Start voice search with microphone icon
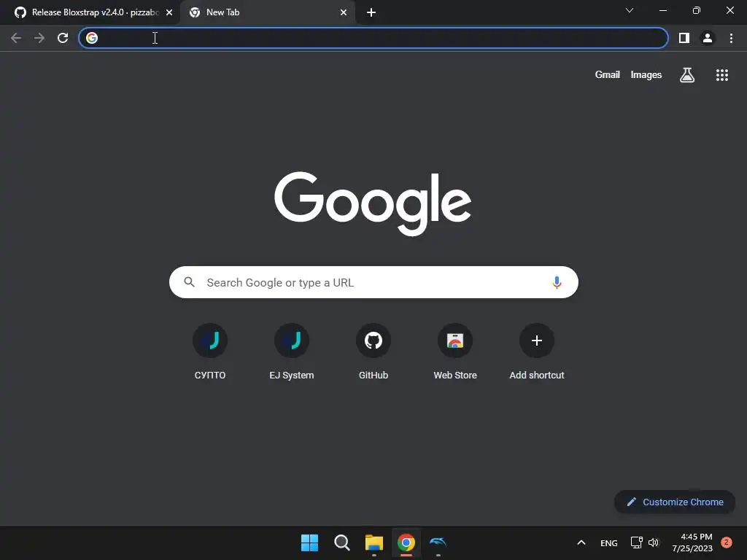 point(557,282)
